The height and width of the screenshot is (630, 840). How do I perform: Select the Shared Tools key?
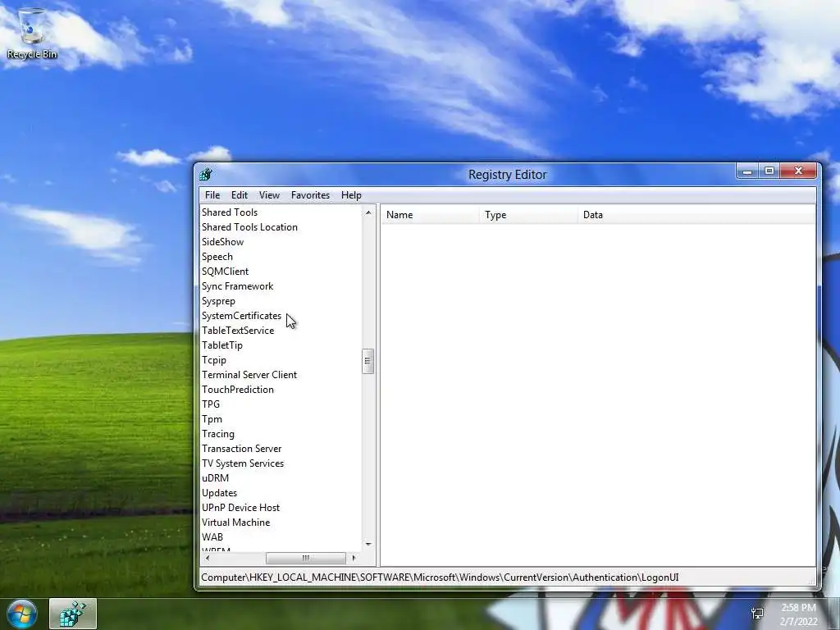tap(230, 212)
